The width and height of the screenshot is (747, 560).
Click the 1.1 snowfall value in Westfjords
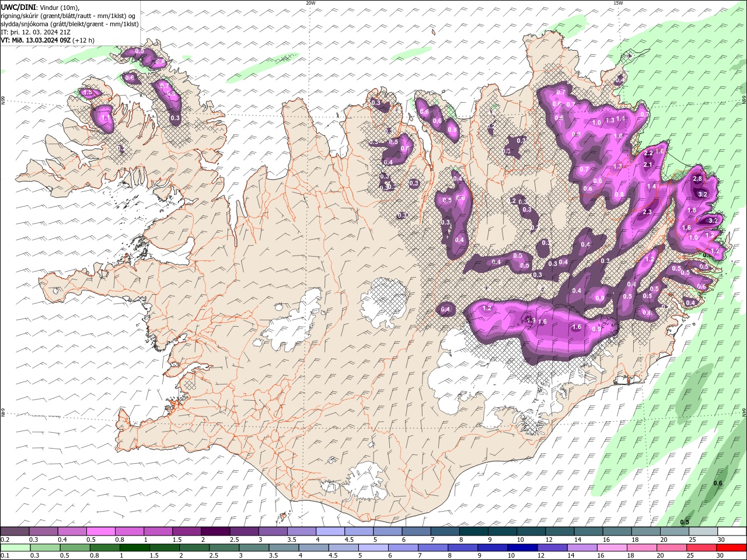pyautogui.click(x=106, y=117)
